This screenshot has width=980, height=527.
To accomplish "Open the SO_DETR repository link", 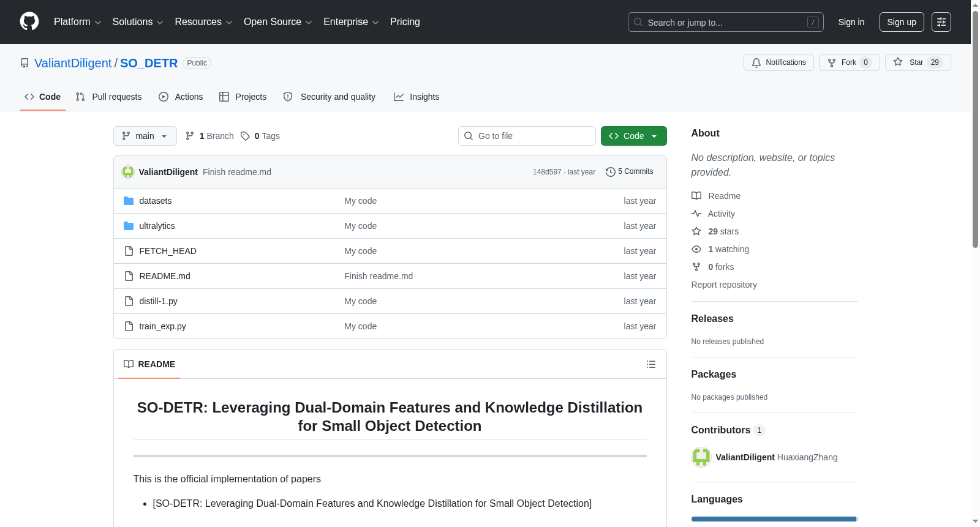I will tap(149, 63).
